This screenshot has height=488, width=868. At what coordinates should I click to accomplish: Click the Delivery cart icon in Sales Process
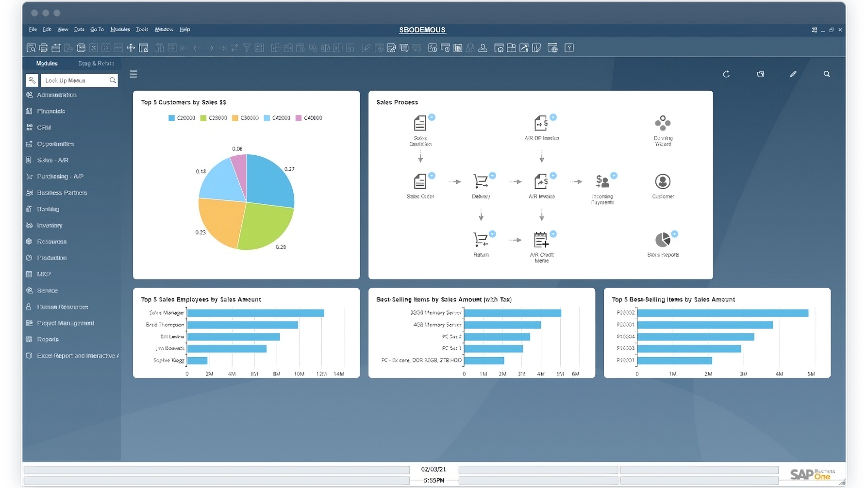click(481, 181)
